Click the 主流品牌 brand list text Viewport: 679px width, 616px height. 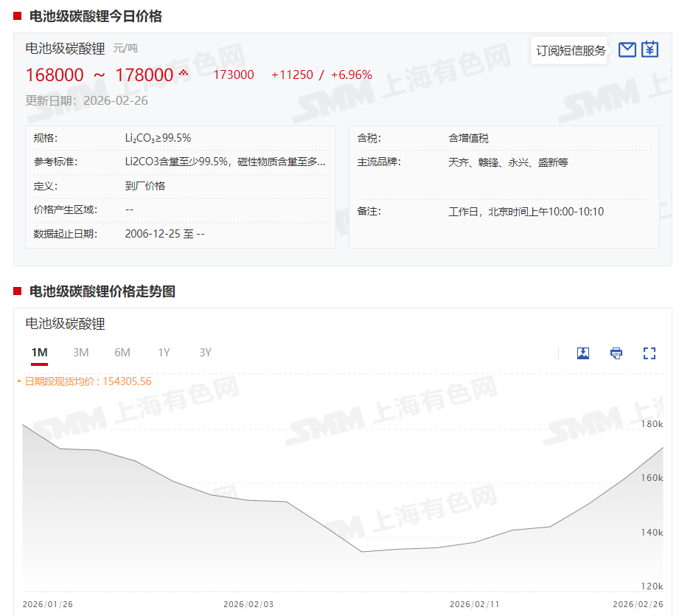coord(508,162)
